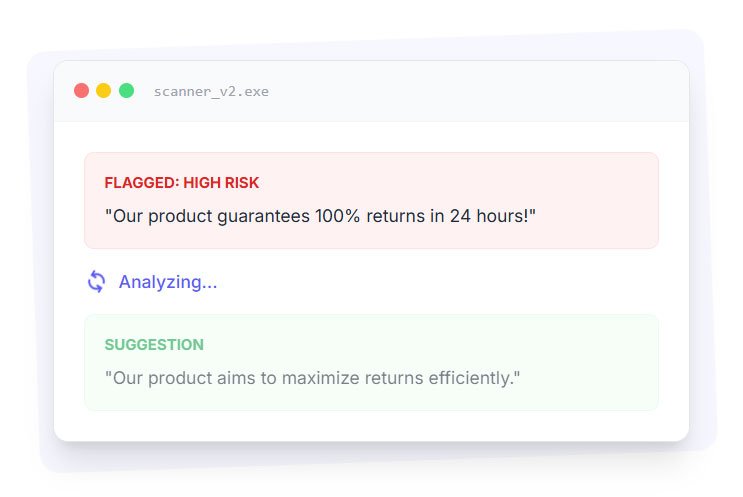
Task: Click the word "guarantees" in flagged quote
Action: [264, 215]
